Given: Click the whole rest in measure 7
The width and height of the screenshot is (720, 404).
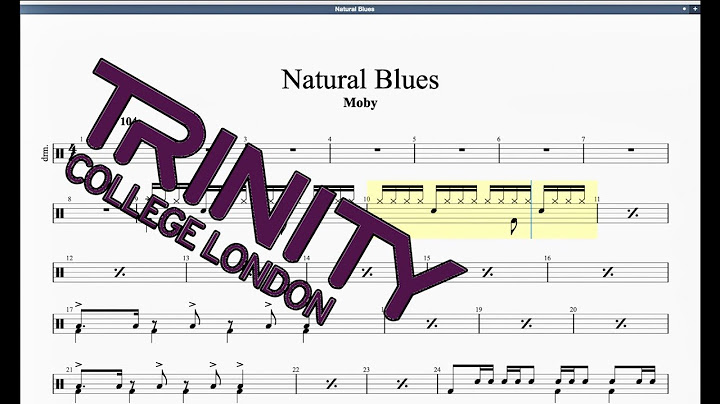Looking at the screenshot, I should tap(631, 150).
